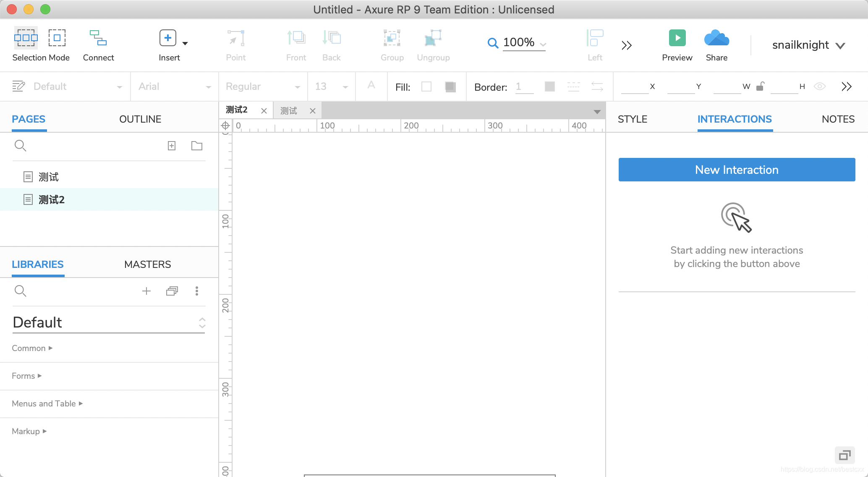The height and width of the screenshot is (477, 868).
Task: Open the library options three-dot menu
Action: [197, 291]
